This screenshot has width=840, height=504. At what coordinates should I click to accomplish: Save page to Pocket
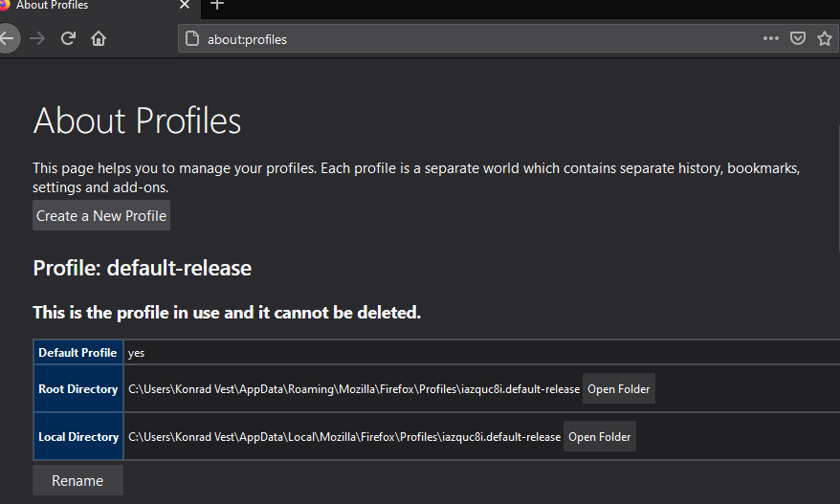pyautogui.click(x=797, y=39)
